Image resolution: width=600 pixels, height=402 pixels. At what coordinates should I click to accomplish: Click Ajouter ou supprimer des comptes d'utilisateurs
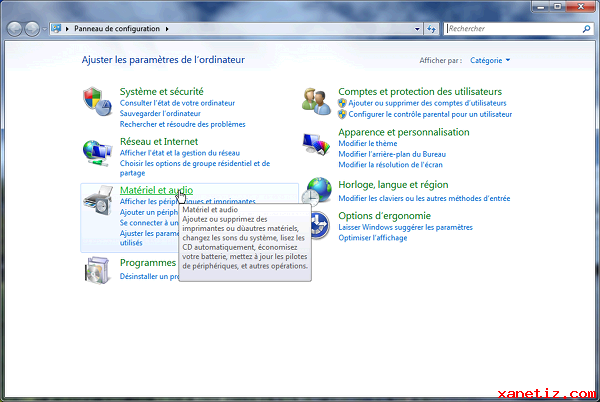tap(427, 103)
